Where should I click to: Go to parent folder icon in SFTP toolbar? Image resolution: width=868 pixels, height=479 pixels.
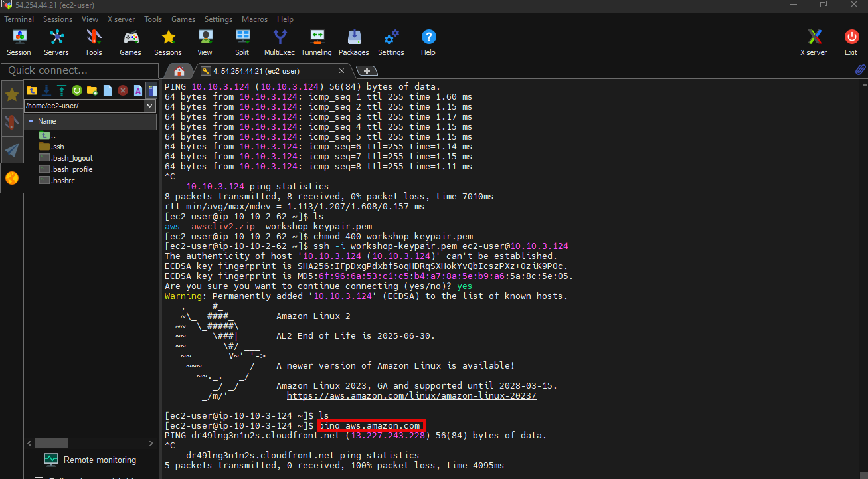pos(31,90)
